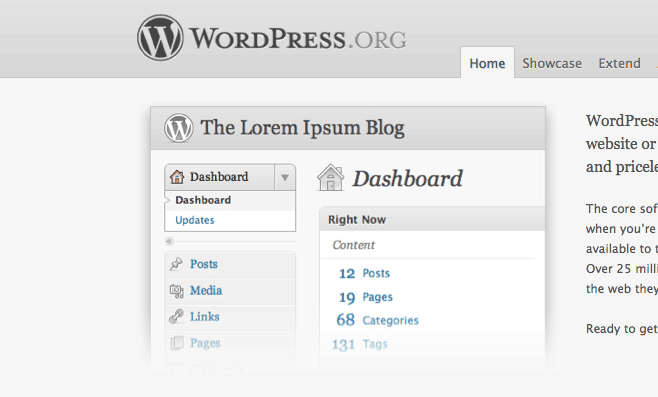658x397 pixels.
Task: Click the house icon in the Dashboard menu header
Action: click(x=177, y=177)
